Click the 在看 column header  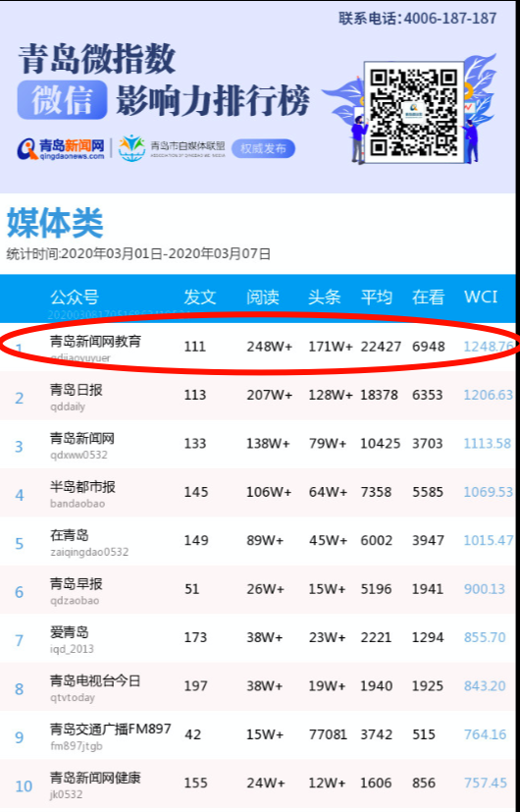[x=428, y=298]
